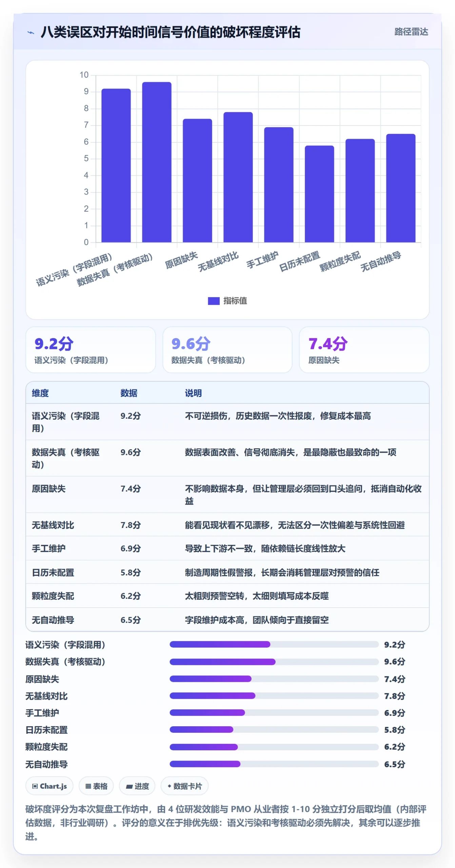This screenshot has height=868, width=455.
Task: Click the 日历未配置 chart bar
Action: coord(319,194)
